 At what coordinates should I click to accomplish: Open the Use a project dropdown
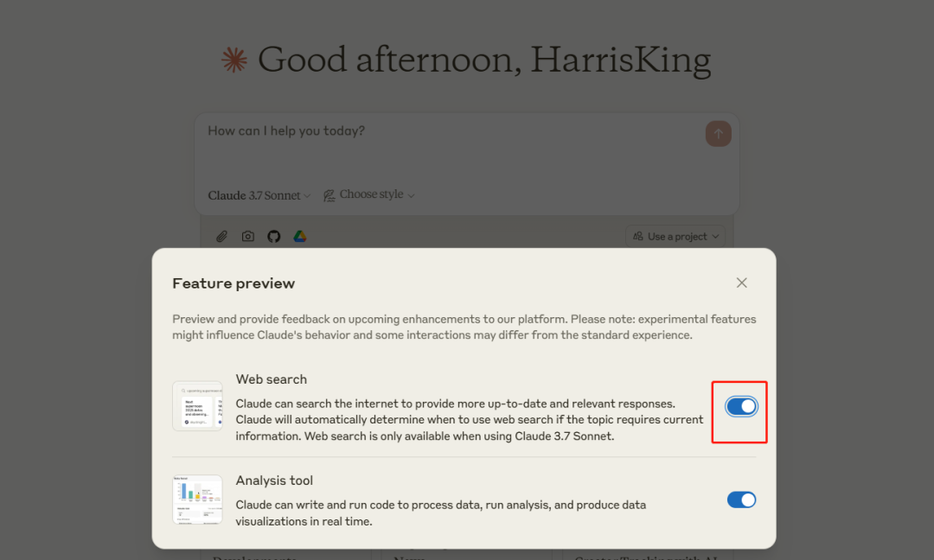(x=675, y=236)
